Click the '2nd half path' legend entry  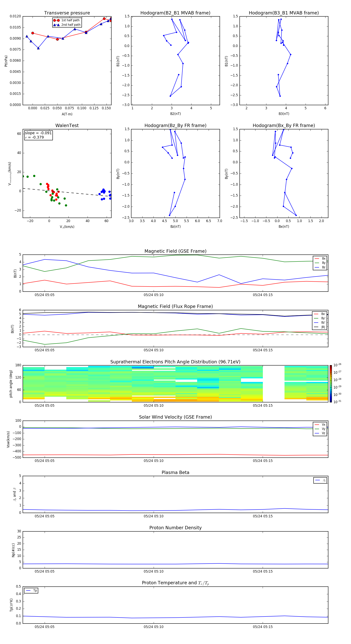coord(67,25)
